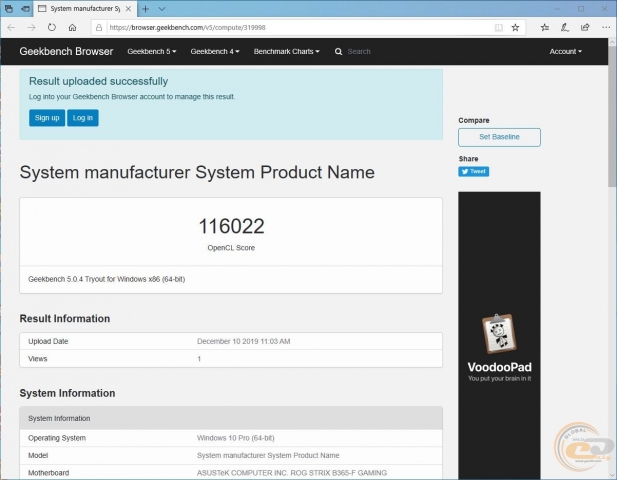The height and width of the screenshot is (480, 617).
Task: Click the Windows 10 Pro (64-bit) value
Action: point(236,438)
